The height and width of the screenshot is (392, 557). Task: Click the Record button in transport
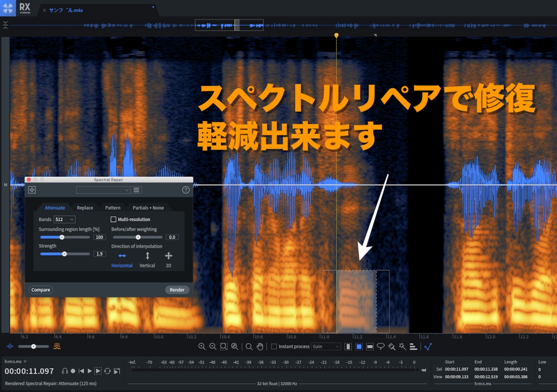coord(73,371)
